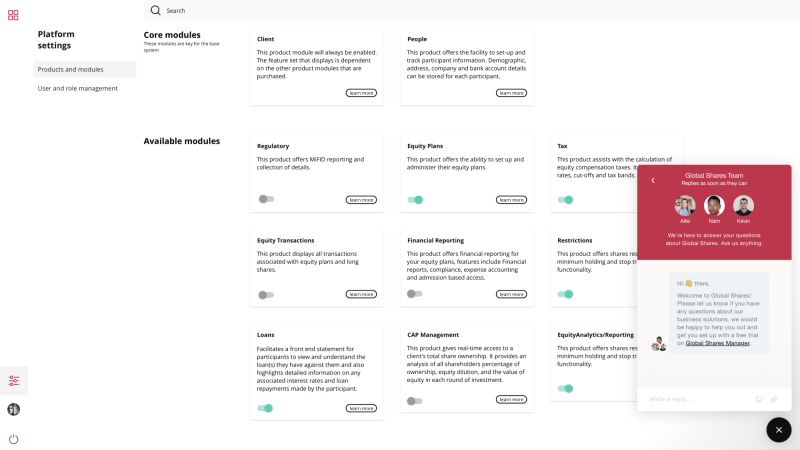This screenshot has height=450, width=800.
Task: Open the dashboard grid icon
Action: [13, 15]
